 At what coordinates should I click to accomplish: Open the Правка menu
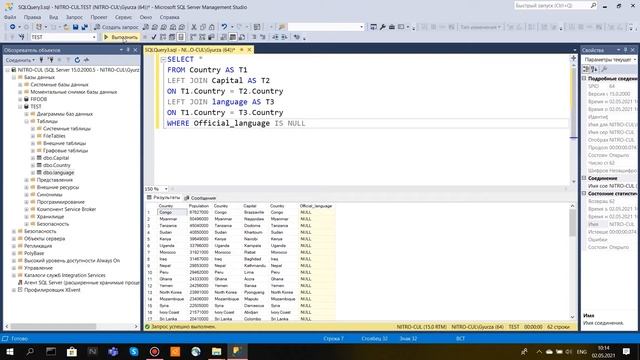click(x=32, y=17)
